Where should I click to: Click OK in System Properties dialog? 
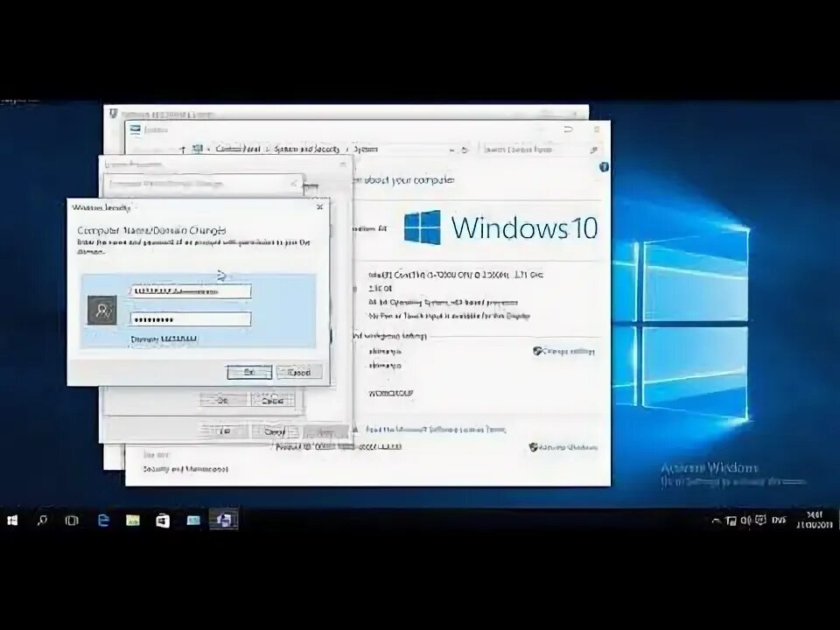pyautogui.click(x=225, y=431)
